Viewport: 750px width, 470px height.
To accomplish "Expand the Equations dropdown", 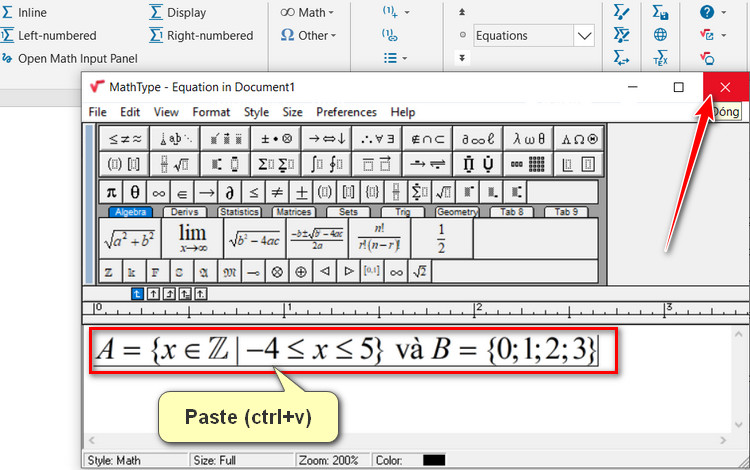I will (585, 36).
